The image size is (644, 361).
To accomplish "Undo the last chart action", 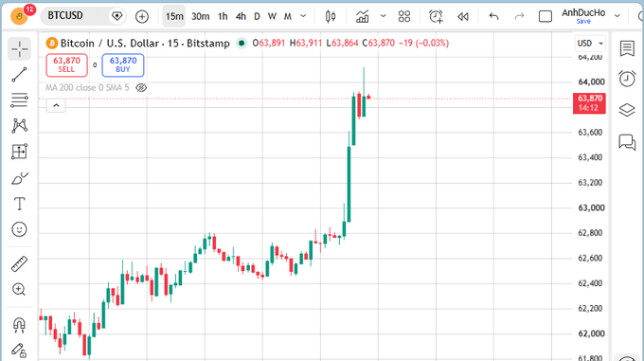I will 493,16.
